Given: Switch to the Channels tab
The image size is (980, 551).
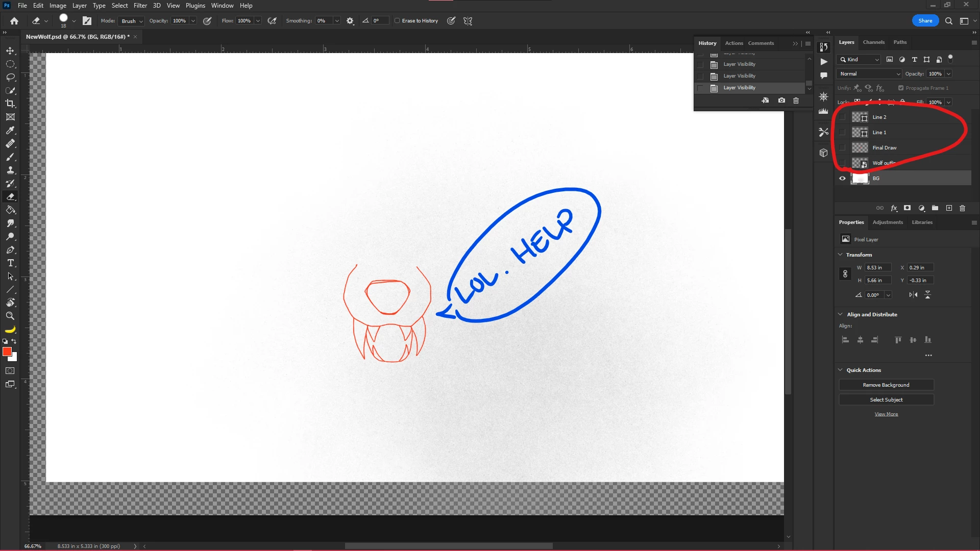Looking at the screenshot, I should point(873,42).
